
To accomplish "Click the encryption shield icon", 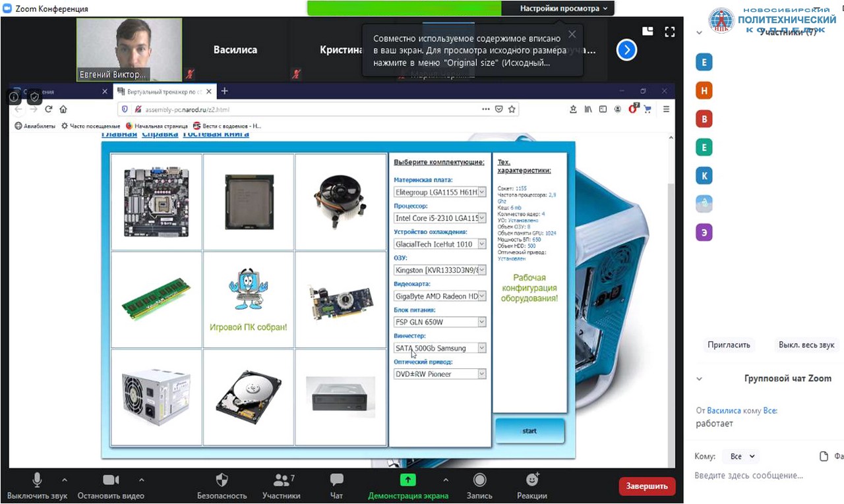I will coord(35,97).
